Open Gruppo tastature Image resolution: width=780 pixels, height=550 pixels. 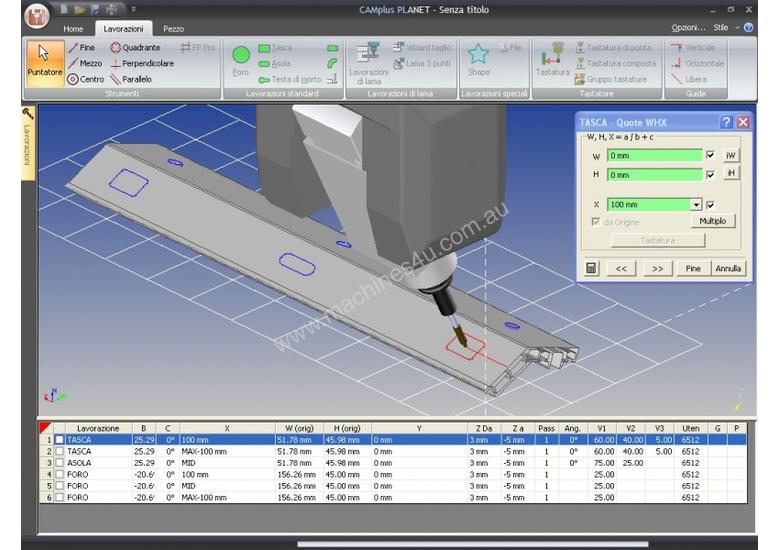click(x=611, y=79)
